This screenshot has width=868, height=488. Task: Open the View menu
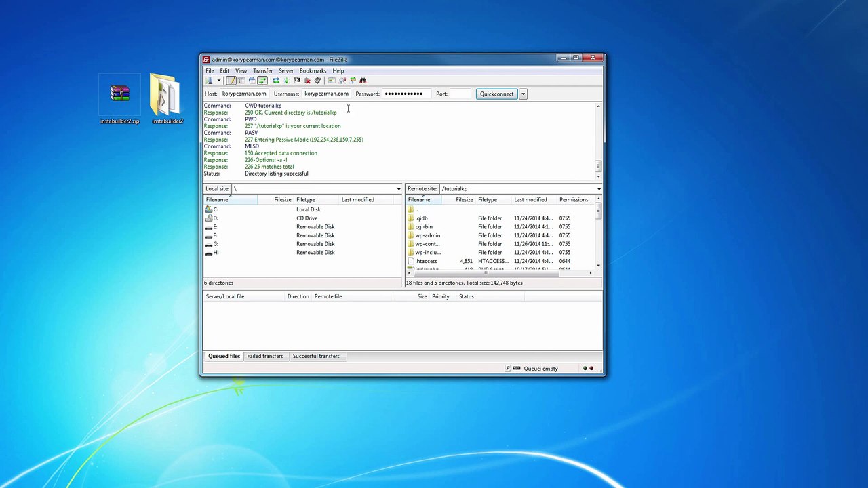coord(241,70)
